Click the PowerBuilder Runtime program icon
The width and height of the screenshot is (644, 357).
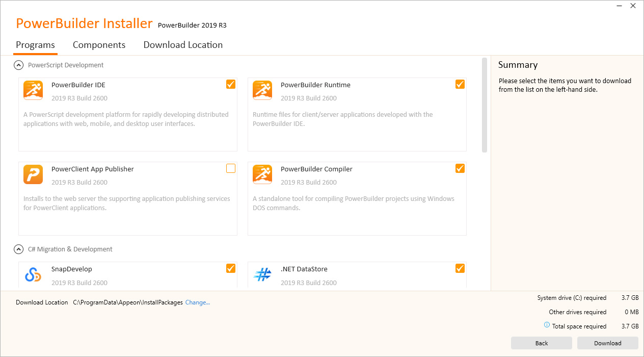coord(262,90)
